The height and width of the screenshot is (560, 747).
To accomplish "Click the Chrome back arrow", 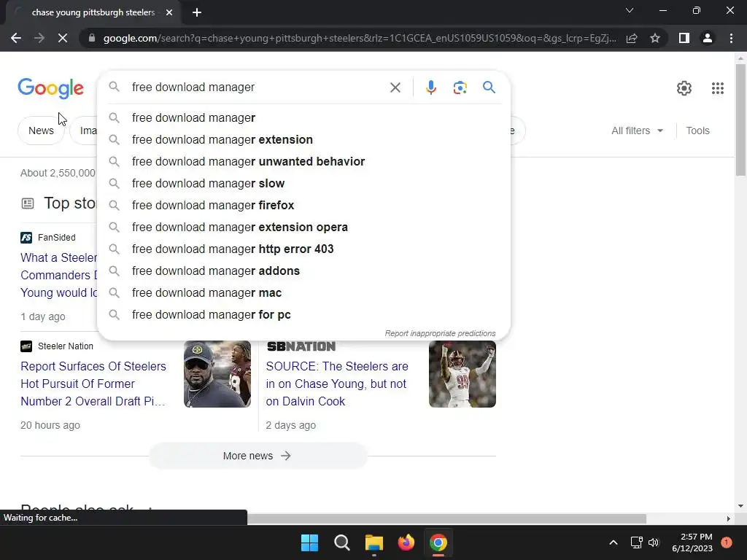I will 16,38.
